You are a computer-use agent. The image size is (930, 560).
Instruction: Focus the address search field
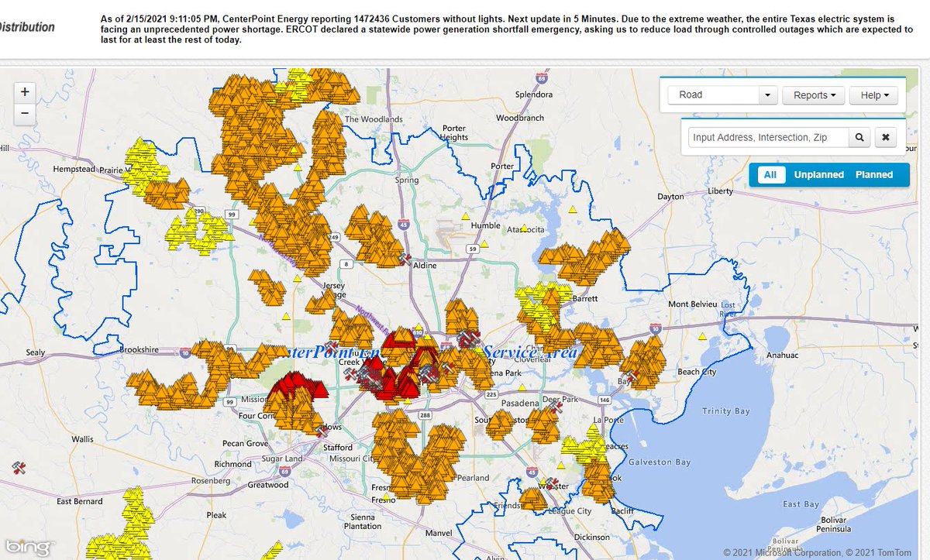coord(769,137)
